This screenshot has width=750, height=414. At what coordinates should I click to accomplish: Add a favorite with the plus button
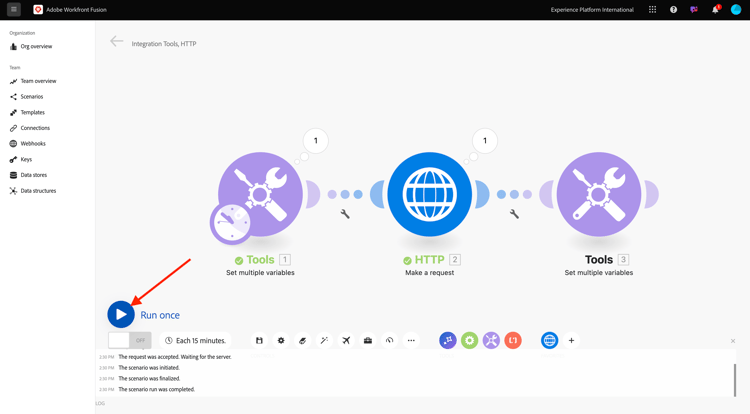[x=571, y=340]
